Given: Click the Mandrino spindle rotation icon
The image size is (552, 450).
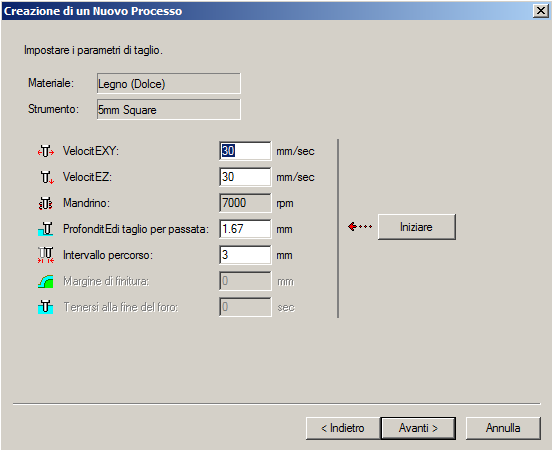Looking at the screenshot, I should (46, 203).
